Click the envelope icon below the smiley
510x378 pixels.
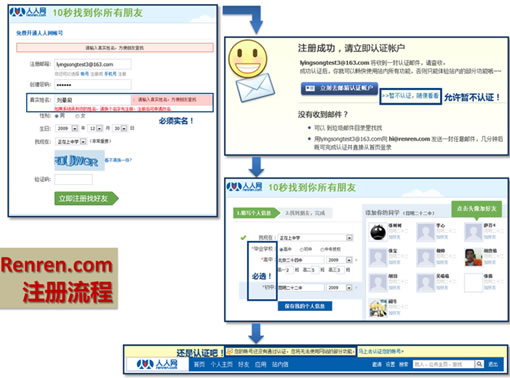click(x=255, y=87)
